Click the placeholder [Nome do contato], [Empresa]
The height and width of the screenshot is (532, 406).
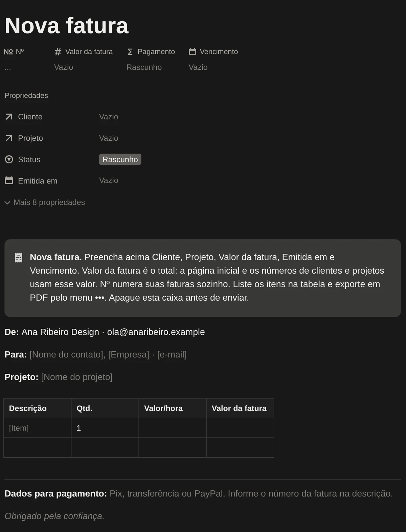pyautogui.click(x=89, y=354)
